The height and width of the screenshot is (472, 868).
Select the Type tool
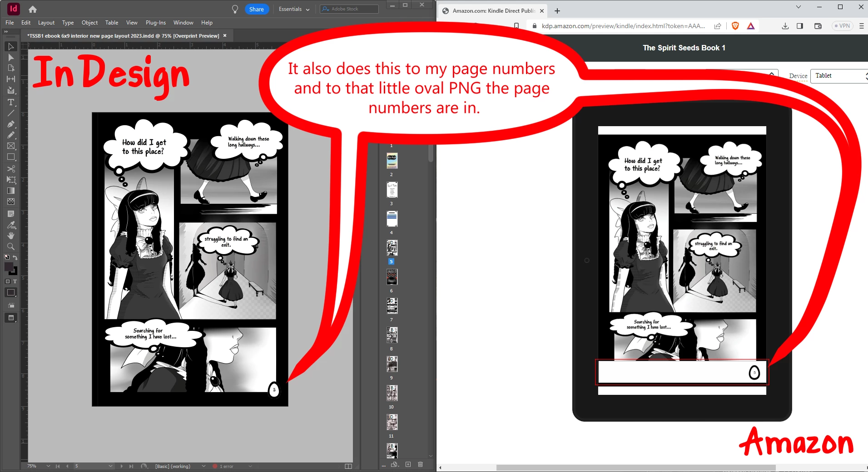point(11,102)
